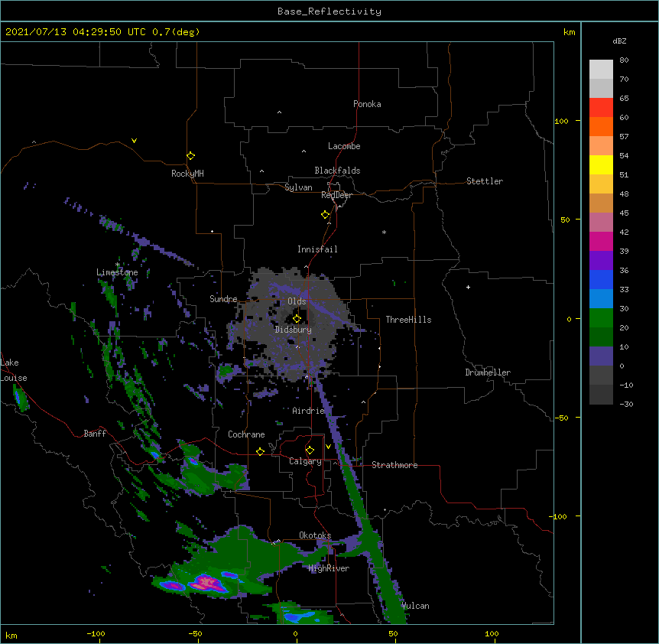Screen dimensions: 659x644
Task: Click the Cochrane town label
Action: (246, 434)
